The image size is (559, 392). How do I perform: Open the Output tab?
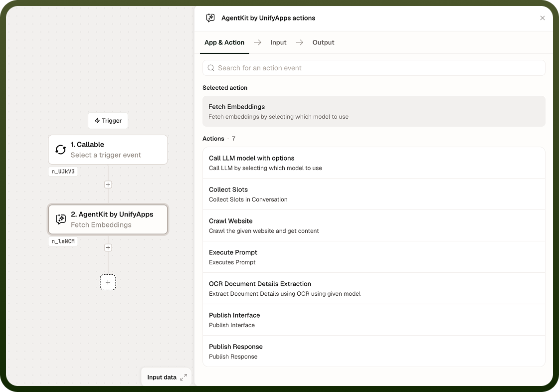click(x=323, y=42)
